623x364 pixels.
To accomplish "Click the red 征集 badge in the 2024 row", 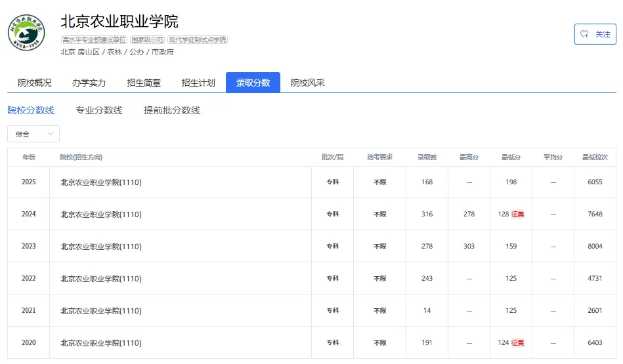I will 518,214.
